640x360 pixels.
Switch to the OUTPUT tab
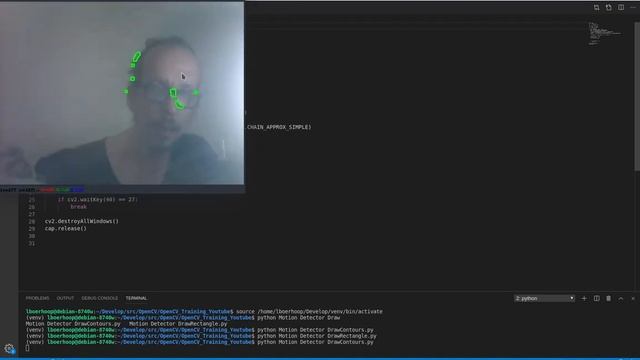(x=65, y=298)
